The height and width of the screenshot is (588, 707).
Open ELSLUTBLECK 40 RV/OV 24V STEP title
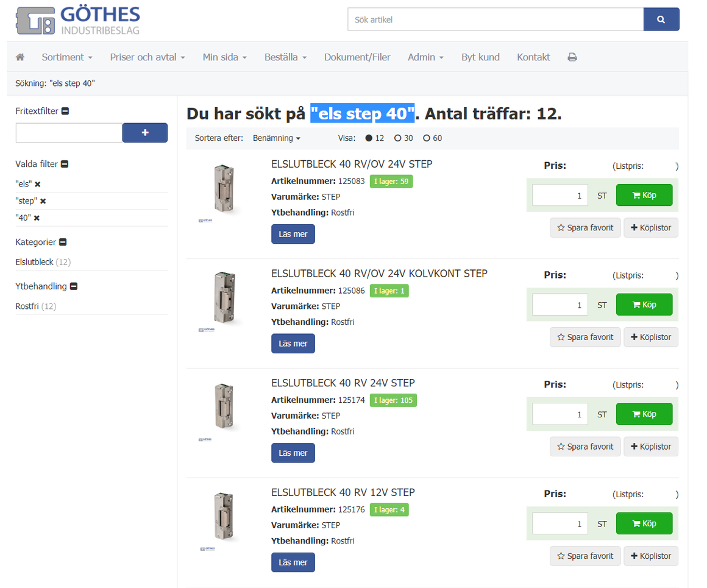[352, 164]
